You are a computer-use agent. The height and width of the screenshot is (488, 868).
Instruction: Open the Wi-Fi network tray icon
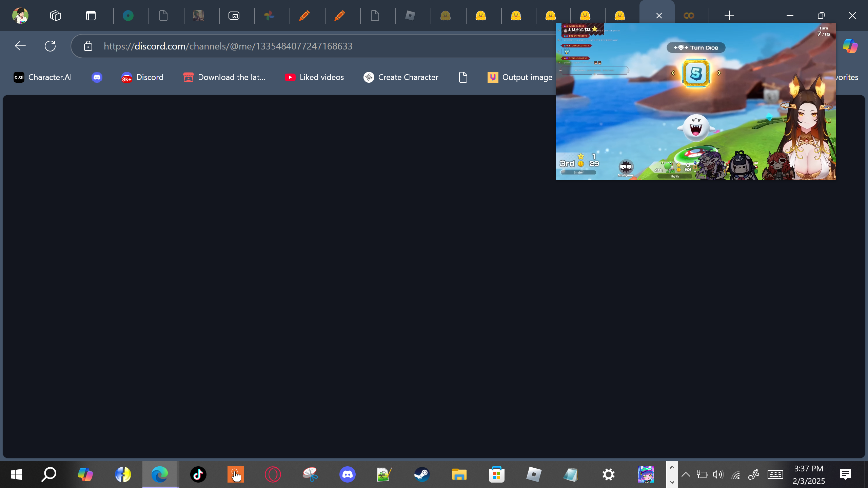pos(736,475)
